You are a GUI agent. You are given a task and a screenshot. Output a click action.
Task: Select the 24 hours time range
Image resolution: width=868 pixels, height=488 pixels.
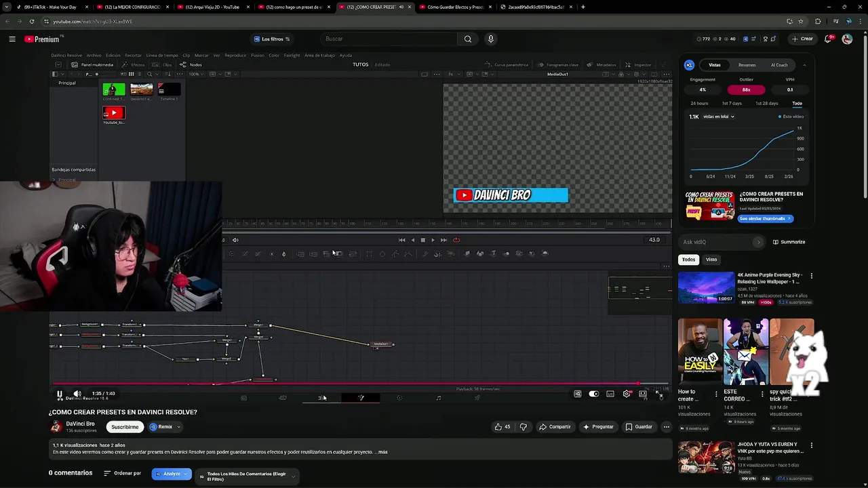click(x=699, y=103)
